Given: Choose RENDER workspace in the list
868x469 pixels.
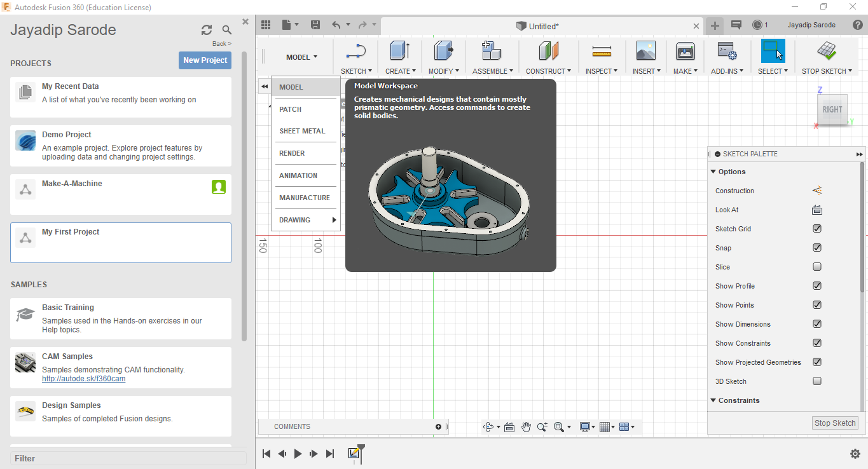Looking at the screenshot, I should tap(292, 153).
